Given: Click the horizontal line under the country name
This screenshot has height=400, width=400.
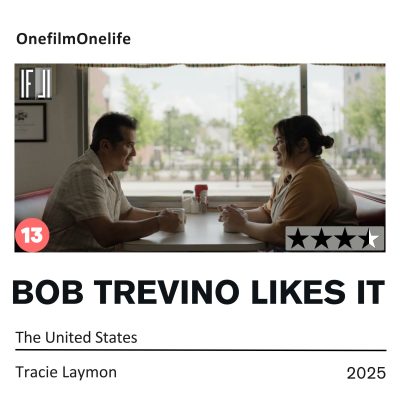Looking at the screenshot, I should [x=200, y=350].
